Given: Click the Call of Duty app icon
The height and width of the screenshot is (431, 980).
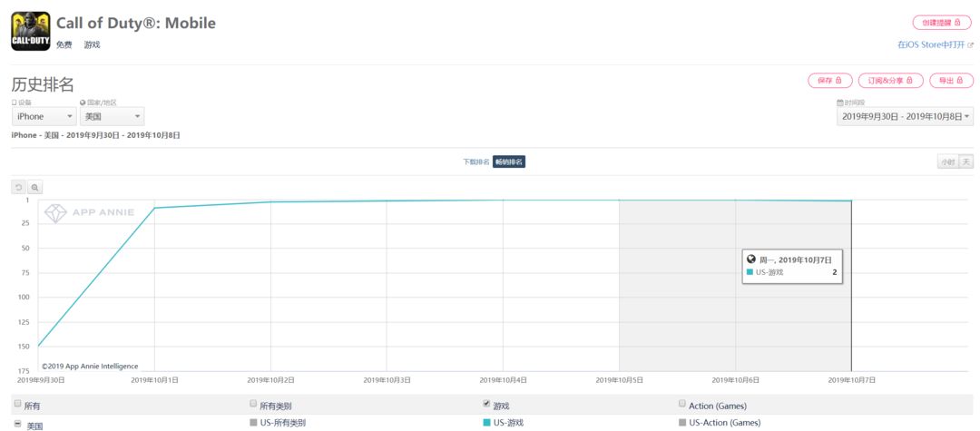Looking at the screenshot, I should (31, 31).
